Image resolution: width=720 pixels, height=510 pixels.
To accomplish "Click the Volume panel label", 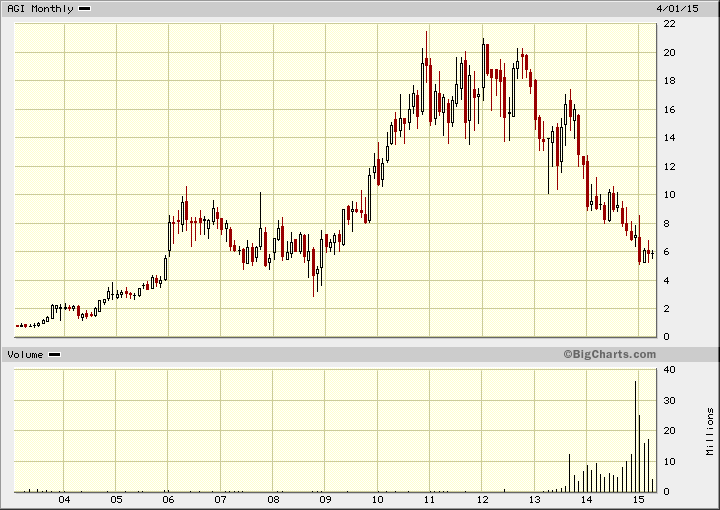I will point(25,354).
